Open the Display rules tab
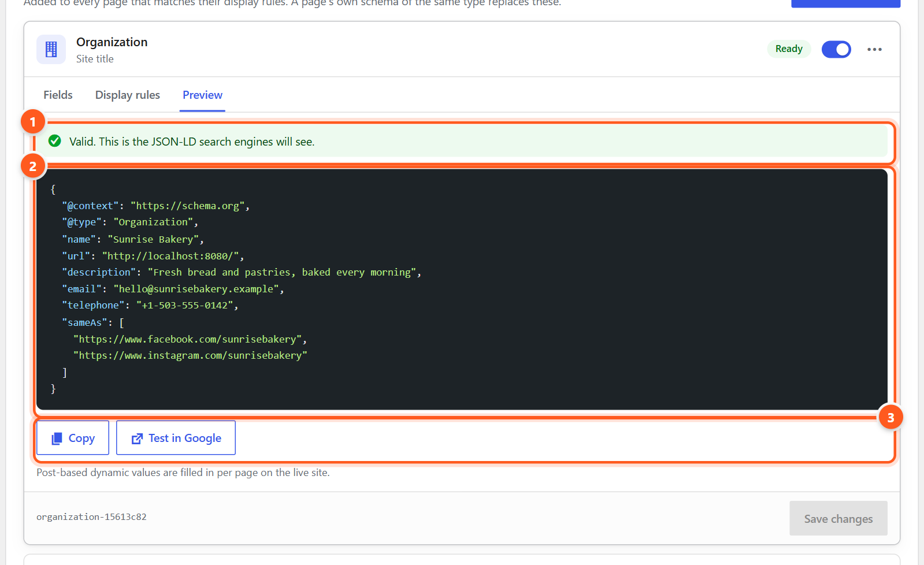 tap(128, 95)
